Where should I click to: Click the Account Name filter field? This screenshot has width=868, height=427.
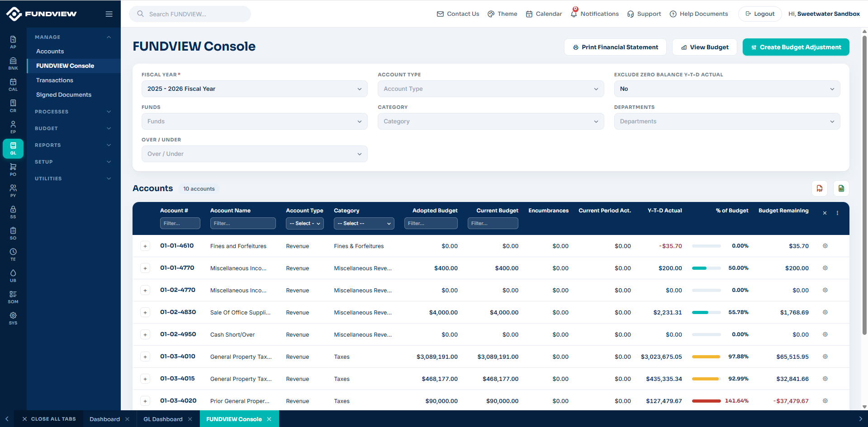(x=243, y=223)
